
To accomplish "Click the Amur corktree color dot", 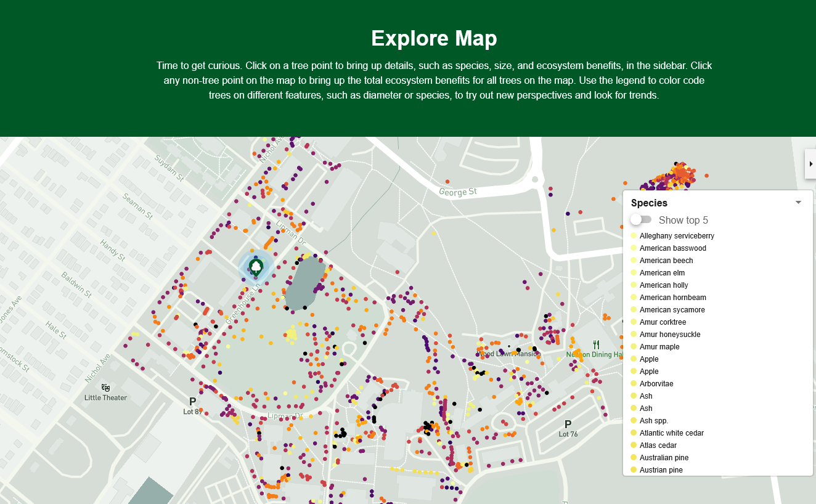I will [x=634, y=322].
